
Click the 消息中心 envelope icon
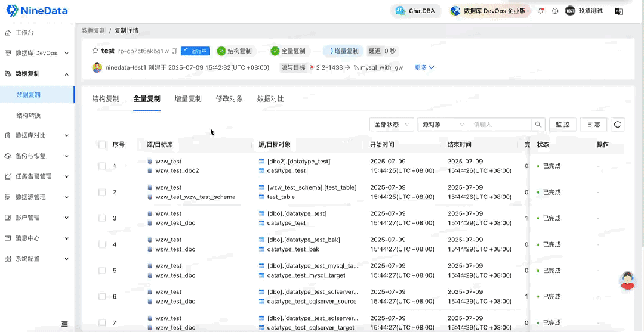tap(7, 238)
